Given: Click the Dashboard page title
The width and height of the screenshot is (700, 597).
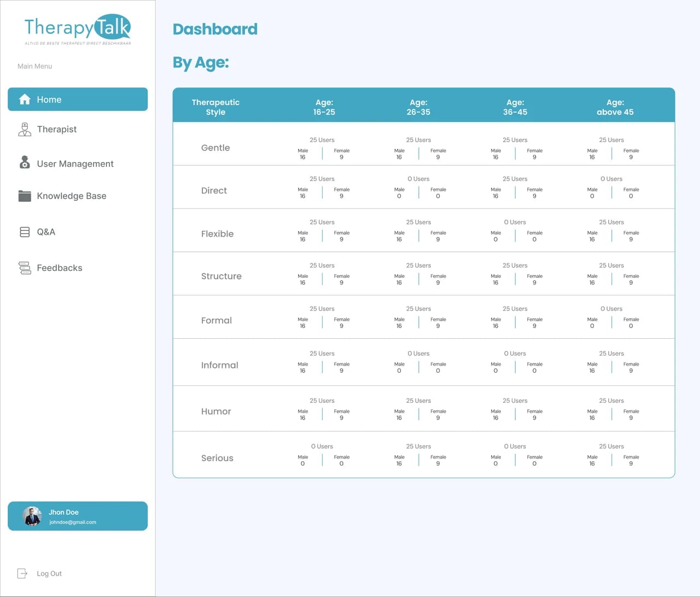Looking at the screenshot, I should 215,29.
